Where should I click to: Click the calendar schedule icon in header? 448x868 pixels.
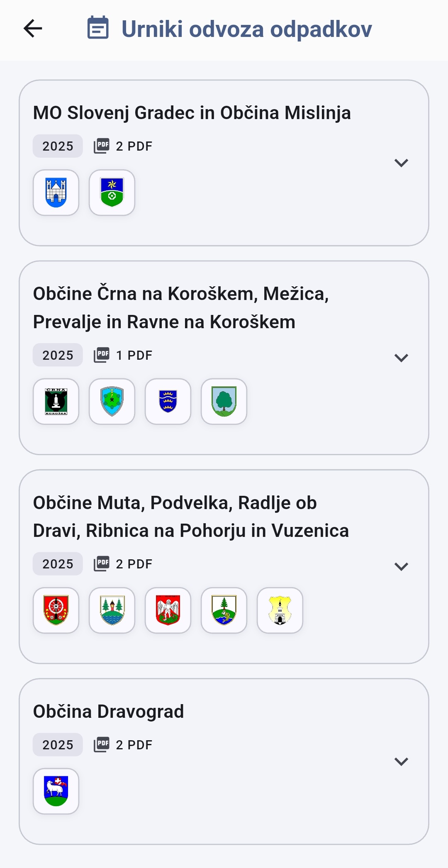pyautogui.click(x=98, y=28)
